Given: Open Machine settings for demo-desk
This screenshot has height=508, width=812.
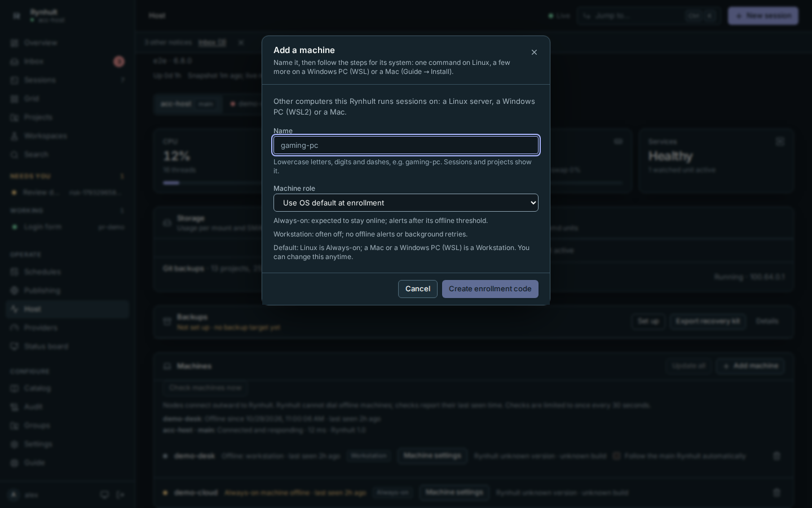Looking at the screenshot, I should click(433, 456).
